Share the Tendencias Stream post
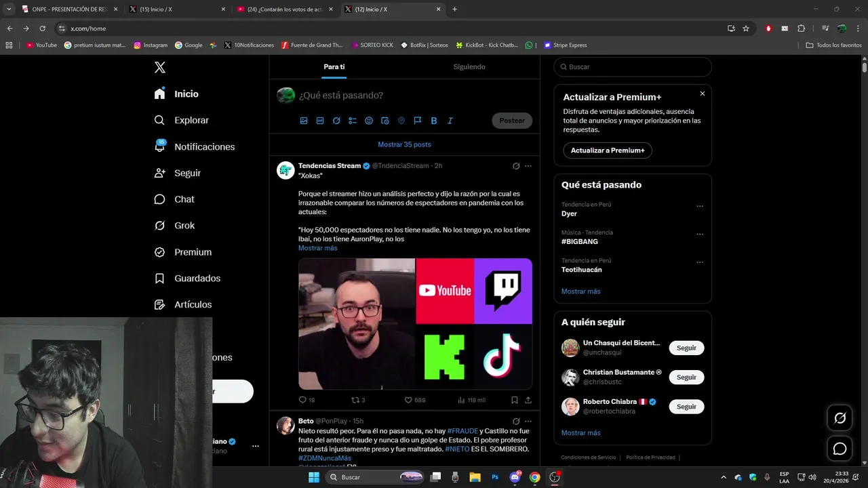Viewport: 868px width, 488px height. point(528,400)
